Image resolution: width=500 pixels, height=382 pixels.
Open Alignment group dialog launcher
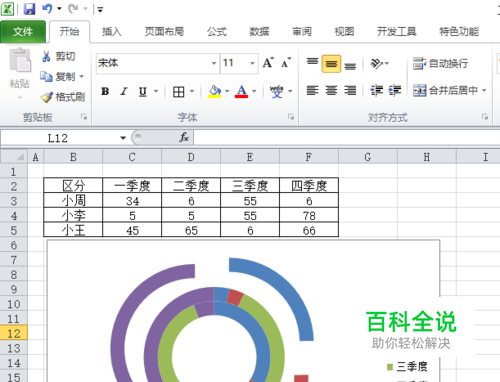click(x=485, y=117)
